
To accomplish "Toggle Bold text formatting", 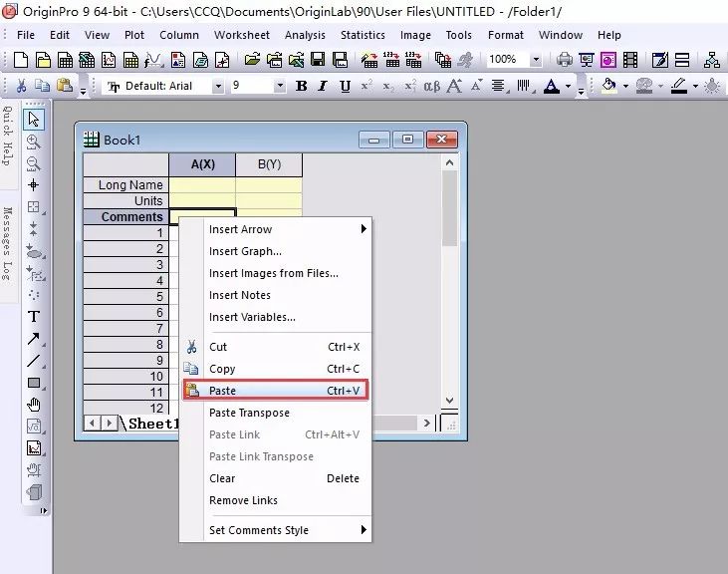I will 302,86.
